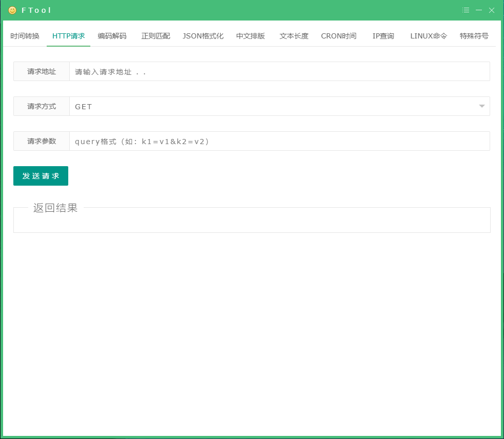The image size is (504, 439).
Task: Close the FTool window
Action: [x=492, y=10]
